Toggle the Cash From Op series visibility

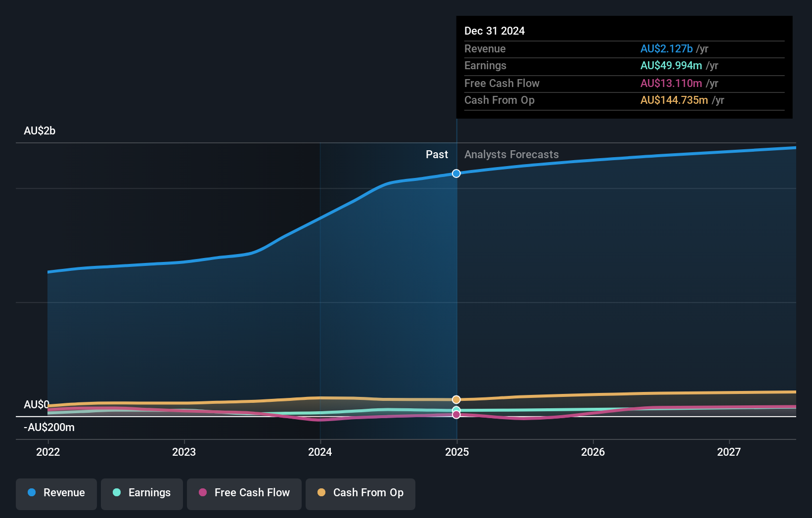tap(360, 492)
